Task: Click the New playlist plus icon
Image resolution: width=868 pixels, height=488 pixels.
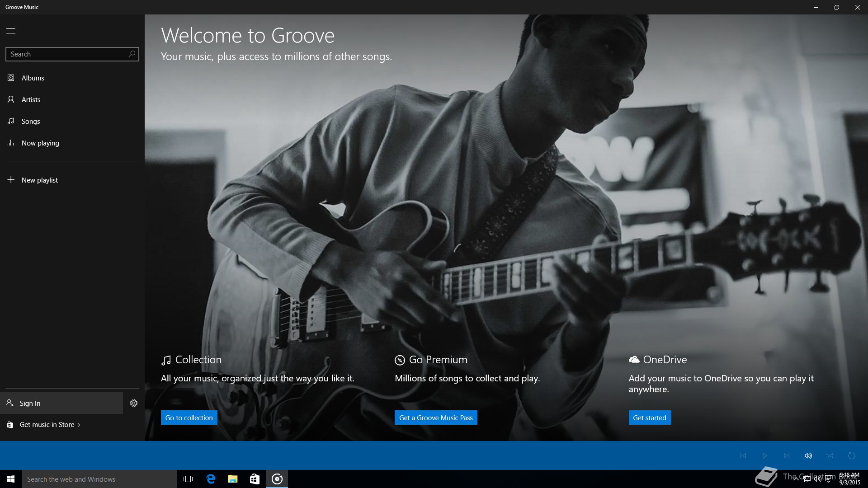Action: pyautogui.click(x=11, y=180)
